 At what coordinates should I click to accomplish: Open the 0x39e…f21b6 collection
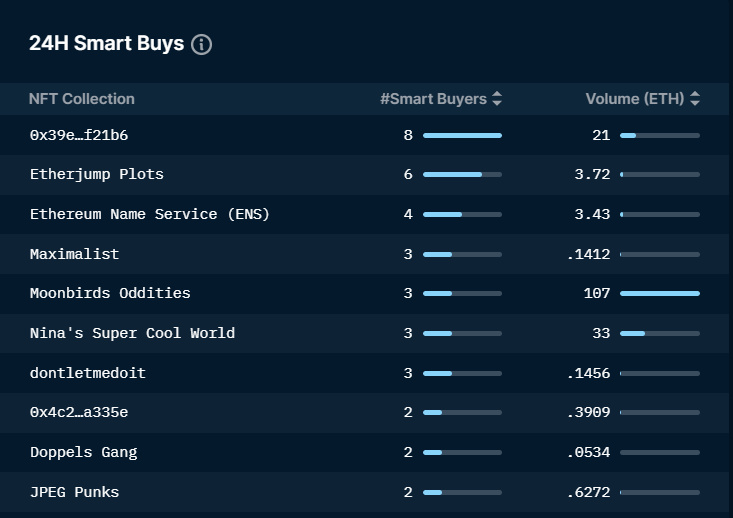(x=79, y=135)
